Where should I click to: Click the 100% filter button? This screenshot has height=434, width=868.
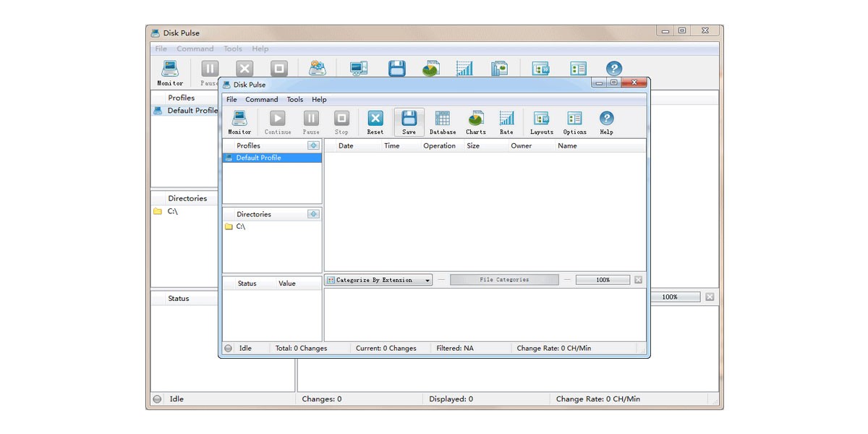(603, 280)
